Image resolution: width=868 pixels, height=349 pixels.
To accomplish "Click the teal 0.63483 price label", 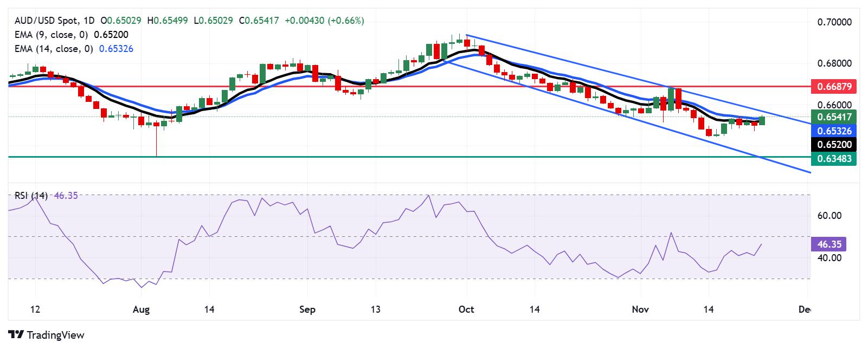I will [834, 159].
